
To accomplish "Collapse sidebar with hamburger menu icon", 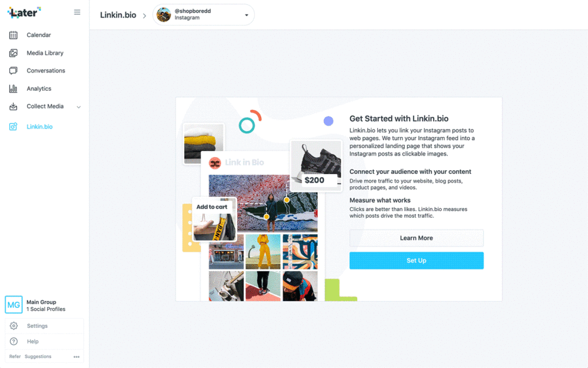I will click(x=77, y=13).
